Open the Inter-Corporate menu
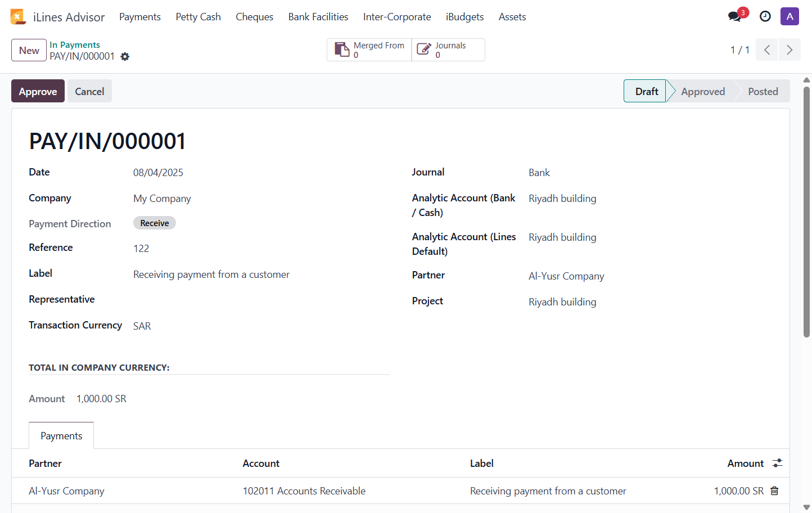 coord(397,17)
